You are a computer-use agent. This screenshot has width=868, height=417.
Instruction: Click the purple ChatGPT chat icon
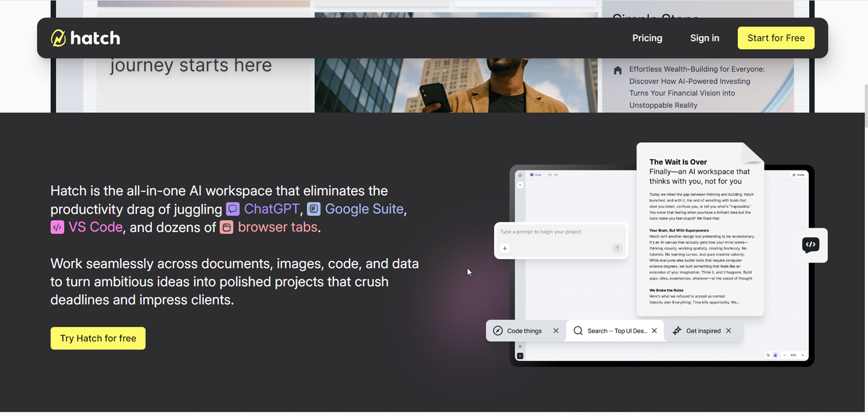pos(233,209)
